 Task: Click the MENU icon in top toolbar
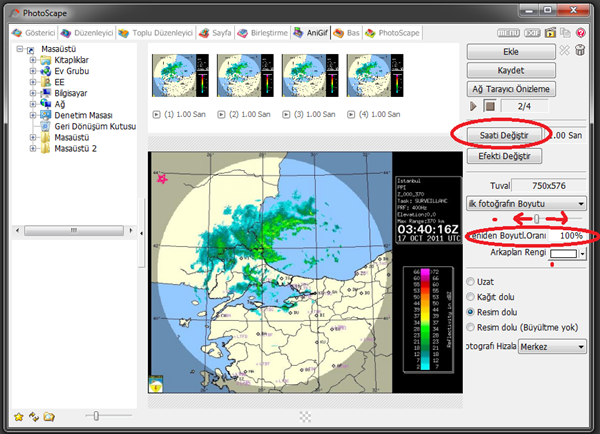click(506, 32)
